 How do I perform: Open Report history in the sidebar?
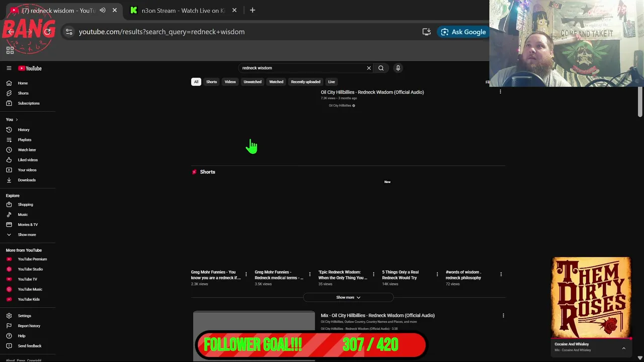coord(28,326)
